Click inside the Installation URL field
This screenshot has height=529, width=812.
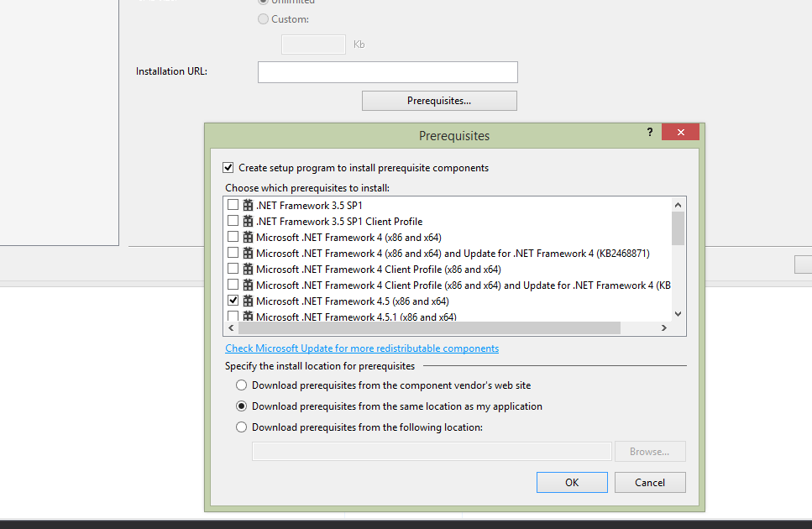click(x=386, y=71)
